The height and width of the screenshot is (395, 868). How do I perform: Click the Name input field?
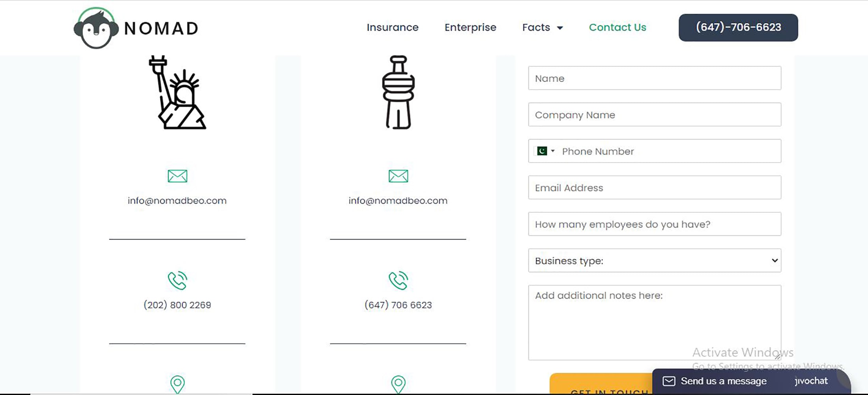click(654, 78)
